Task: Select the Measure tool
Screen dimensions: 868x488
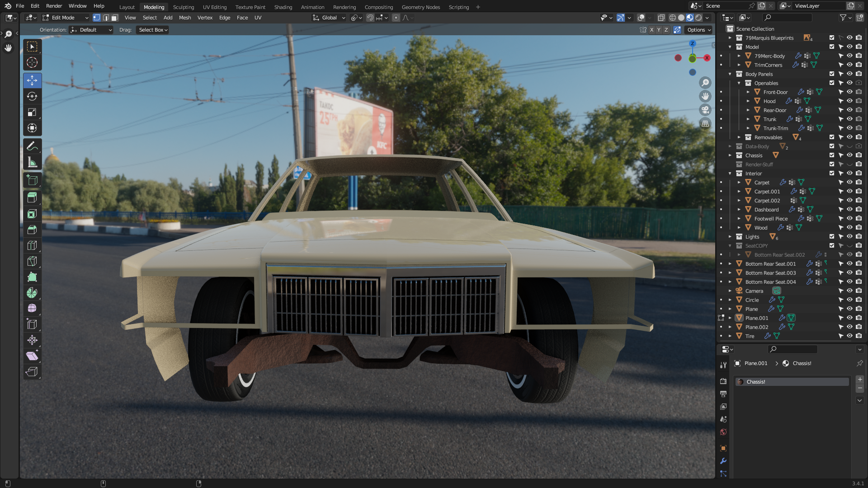Action: (32, 162)
